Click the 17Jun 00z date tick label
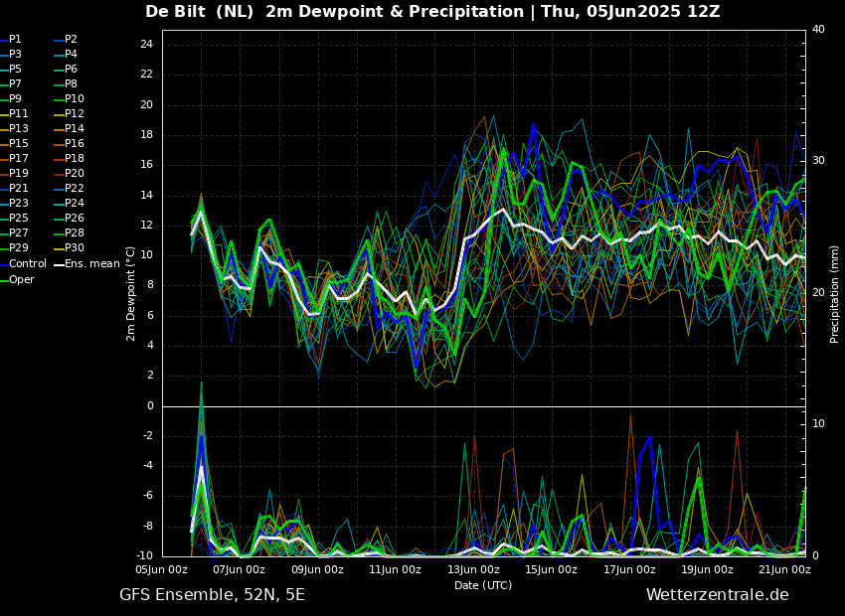Image resolution: width=845 pixels, height=616 pixels. 629,569
